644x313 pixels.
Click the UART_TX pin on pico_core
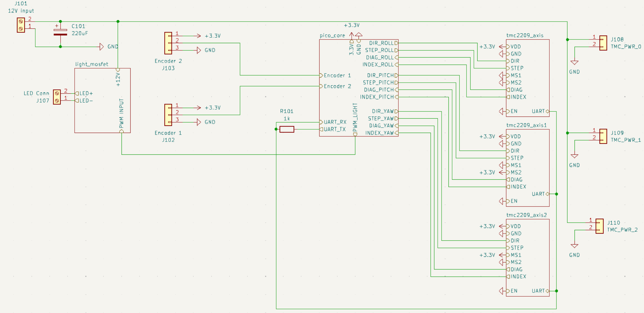click(333, 129)
